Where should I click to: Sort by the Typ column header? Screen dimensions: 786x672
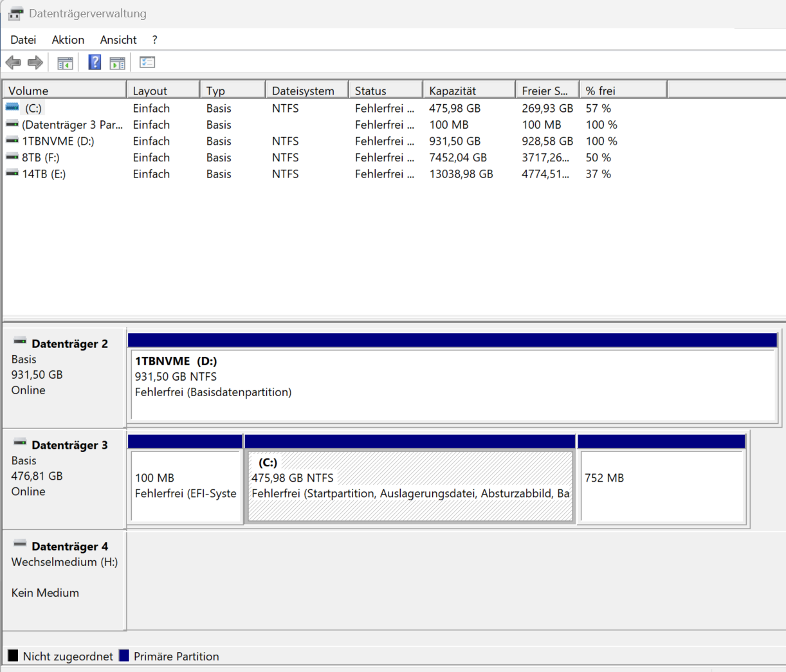point(233,91)
